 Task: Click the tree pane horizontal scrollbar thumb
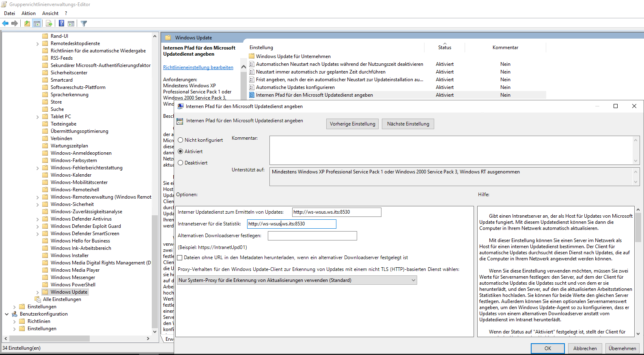tap(49, 338)
